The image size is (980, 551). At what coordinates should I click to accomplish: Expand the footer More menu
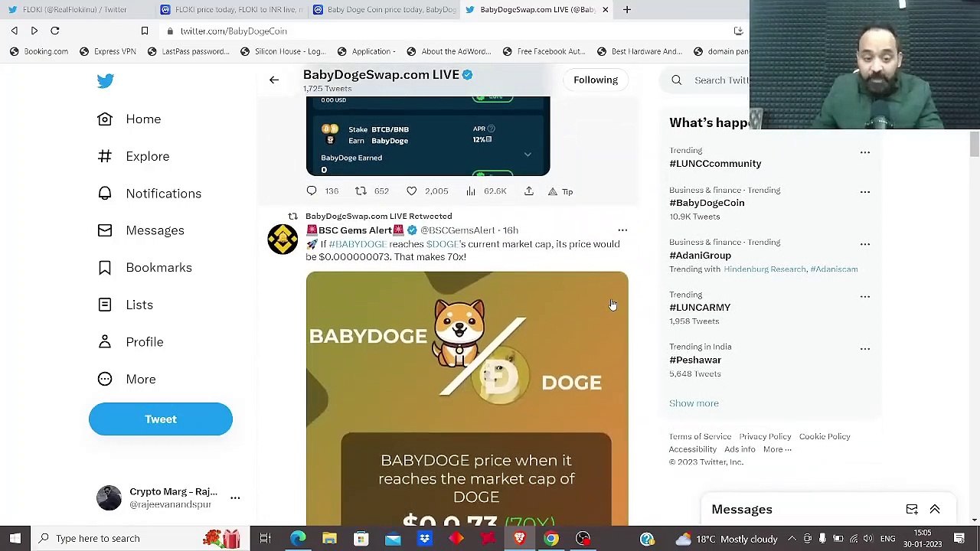(777, 450)
